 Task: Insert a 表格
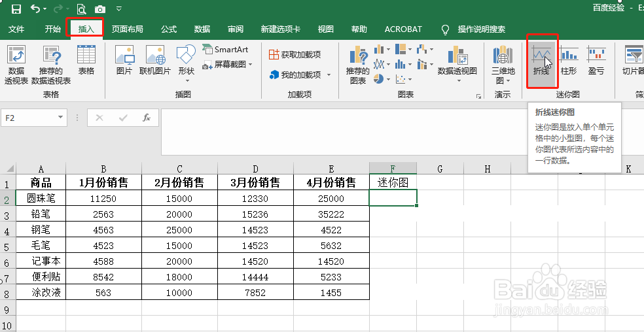tap(86, 60)
